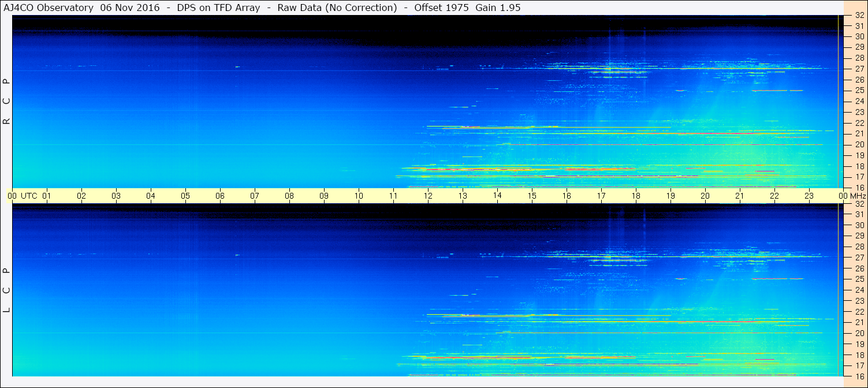Click the 28 MHz label of LCP panel
The height and width of the screenshot is (388, 868).
859,247
